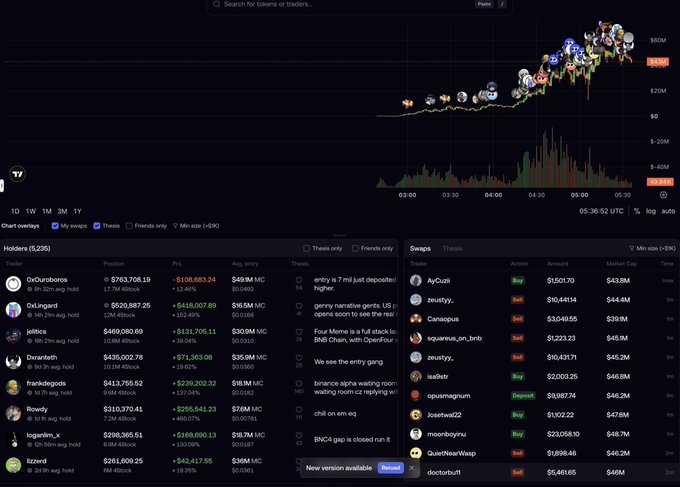Enable Friends only chart overlay

pos(129,226)
